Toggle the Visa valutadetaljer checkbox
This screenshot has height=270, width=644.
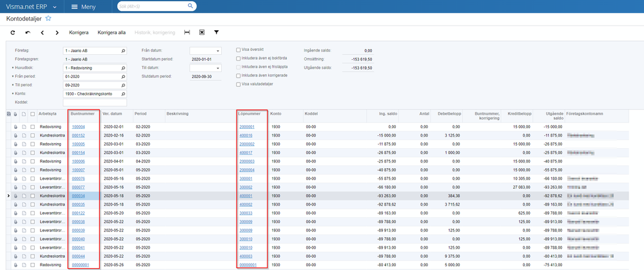(239, 84)
